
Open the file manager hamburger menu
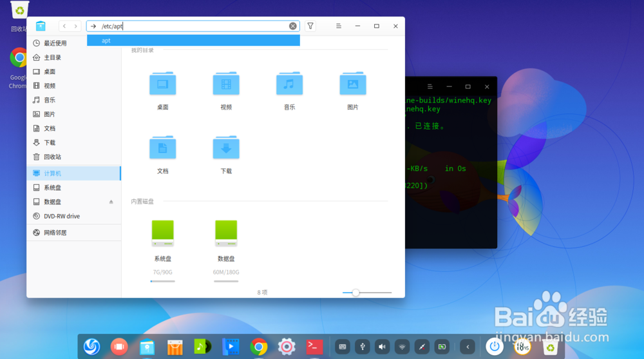click(x=339, y=26)
